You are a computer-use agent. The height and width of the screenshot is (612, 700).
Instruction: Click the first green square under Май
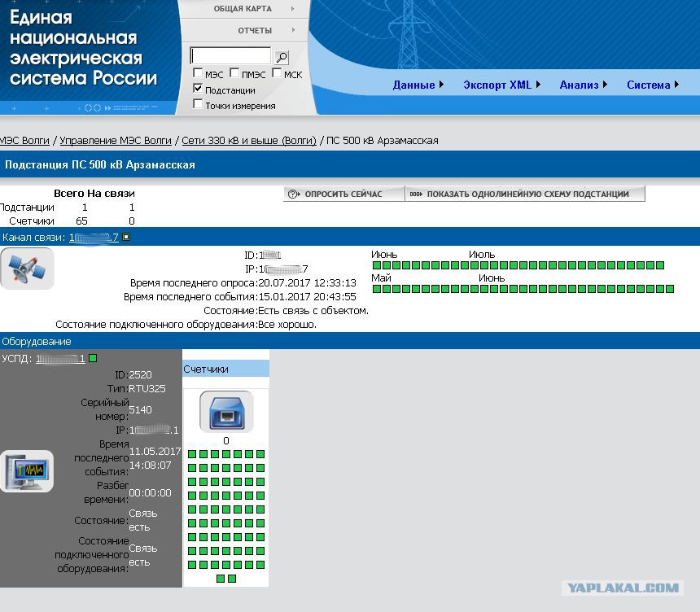point(377,289)
